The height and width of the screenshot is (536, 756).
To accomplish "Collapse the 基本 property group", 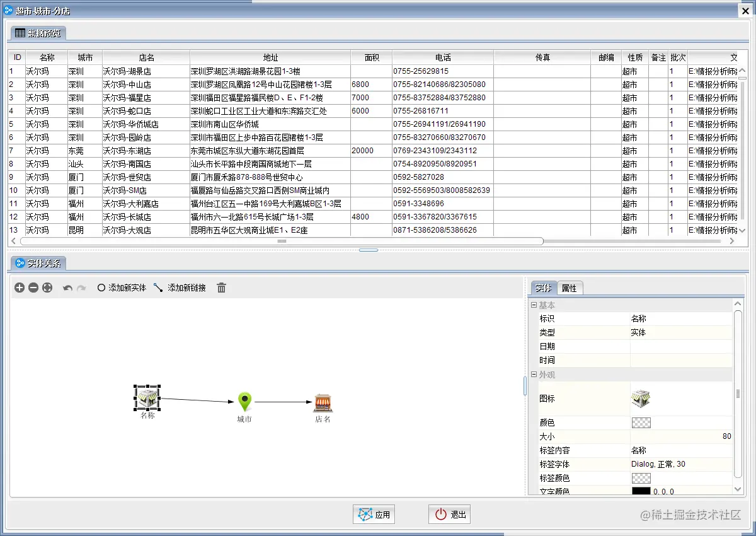I will pyautogui.click(x=534, y=305).
